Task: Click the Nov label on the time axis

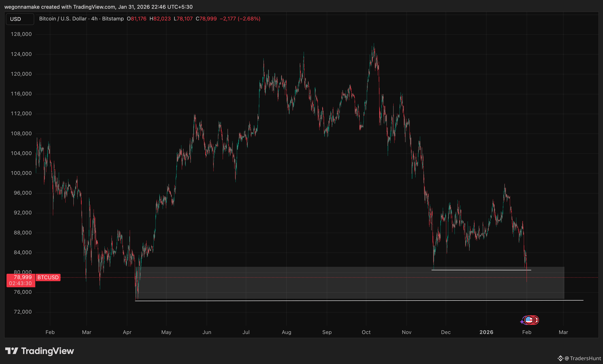Action: 407,332
